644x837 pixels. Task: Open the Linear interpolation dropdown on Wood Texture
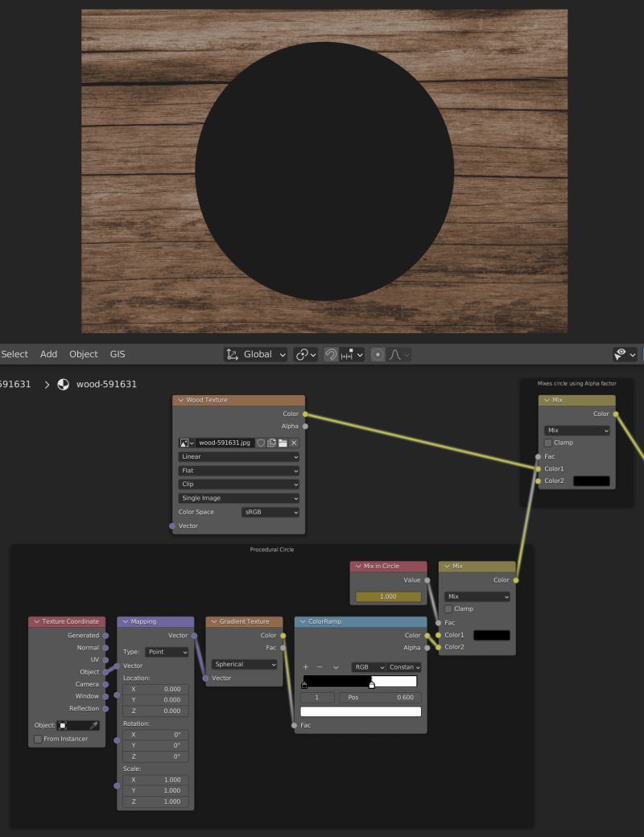237,456
